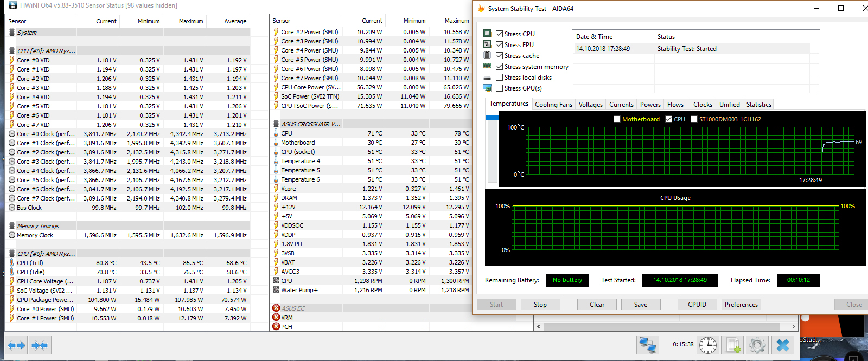This screenshot has height=361, width=868.
Task: Click the AIDA64 flame title bar icon
Action: [481, 8]
